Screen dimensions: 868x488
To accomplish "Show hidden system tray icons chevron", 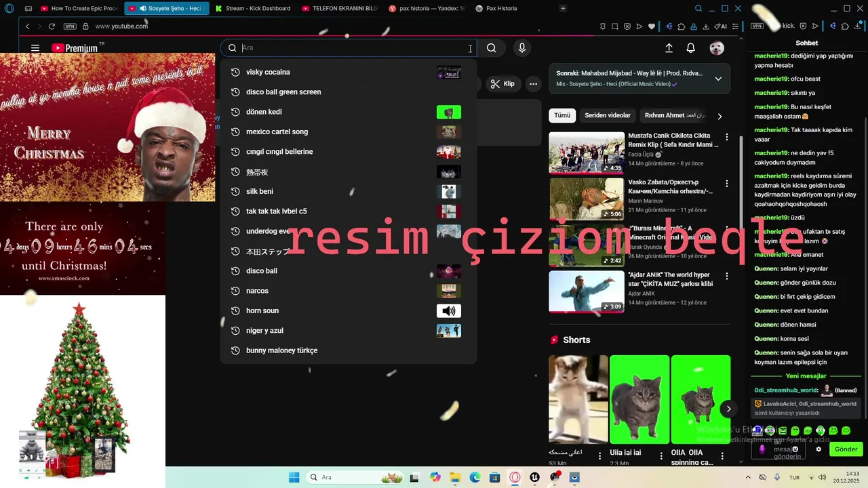I will [748, 477].
